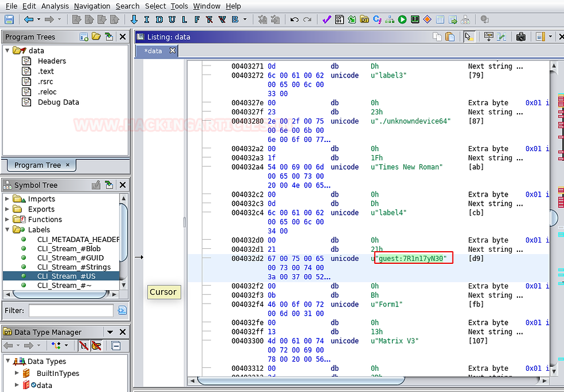The width and height of the screenshot is (564, 392).
Task: Create new tree view in Program Trees header
Action: click(84, 37)
